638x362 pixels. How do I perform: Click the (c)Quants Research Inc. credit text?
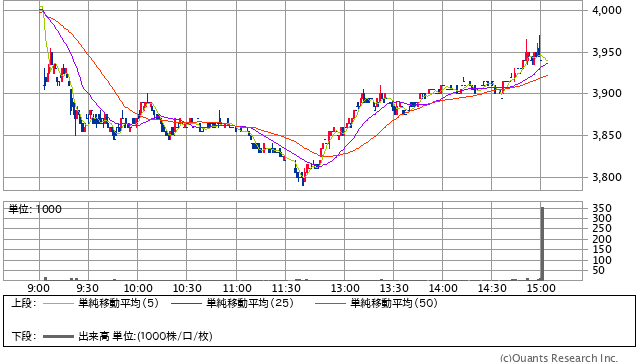(559, 358)
